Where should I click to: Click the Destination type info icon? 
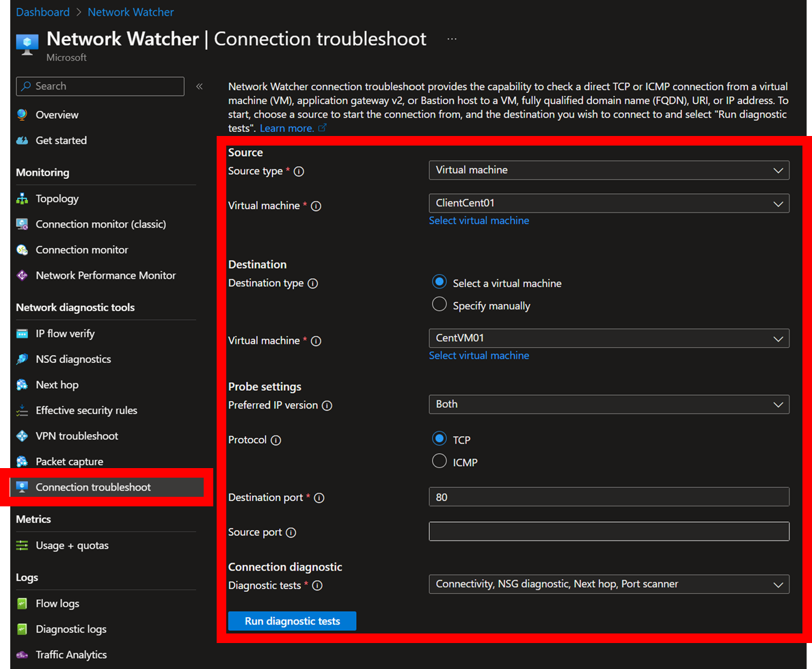click(313, 283)
